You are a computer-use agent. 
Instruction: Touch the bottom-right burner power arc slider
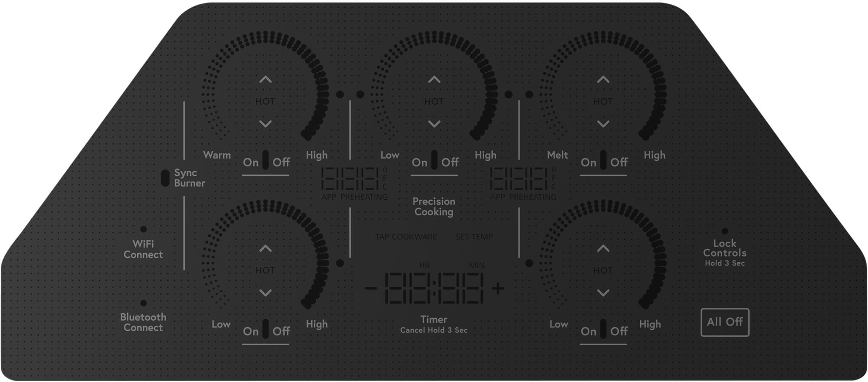603,254
